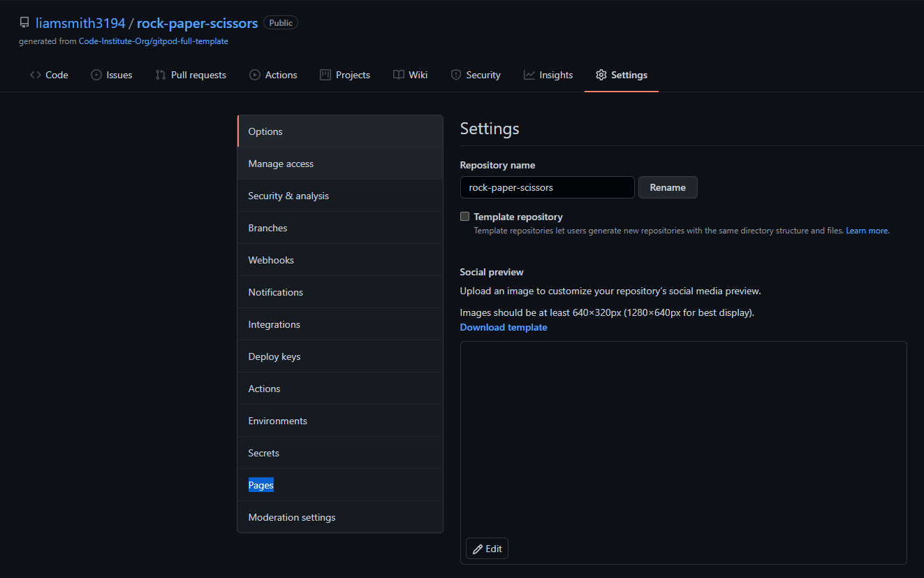
Task: Click the Issues circle-dot icon
Action: [96, 75]
